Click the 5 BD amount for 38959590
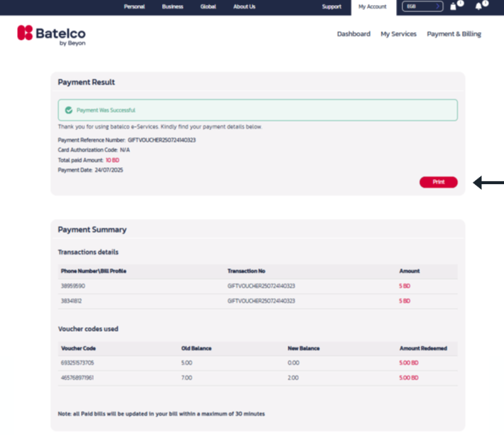This screenshot has width=504, height=435. click(404, 286)
